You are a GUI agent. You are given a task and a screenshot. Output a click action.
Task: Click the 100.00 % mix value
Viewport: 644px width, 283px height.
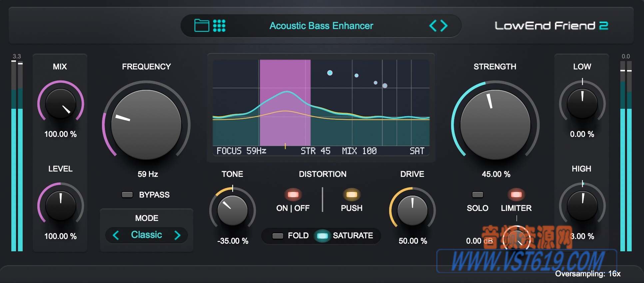coord(60,134)
